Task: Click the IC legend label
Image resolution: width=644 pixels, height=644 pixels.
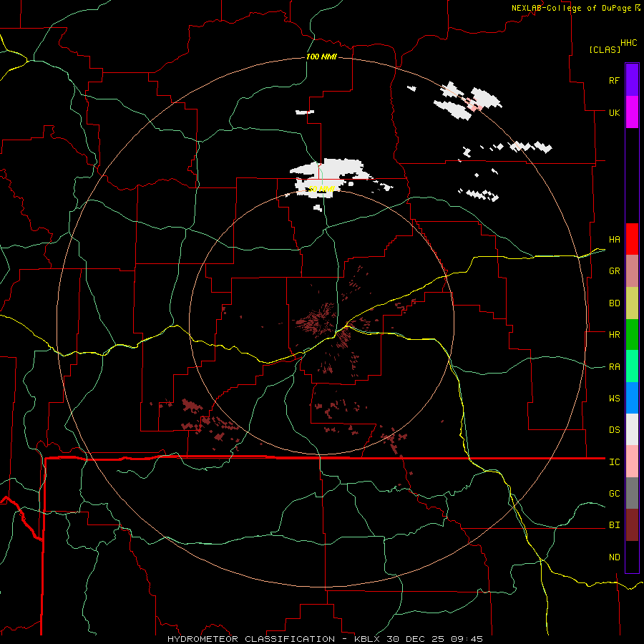Action: tap(614, 462)
